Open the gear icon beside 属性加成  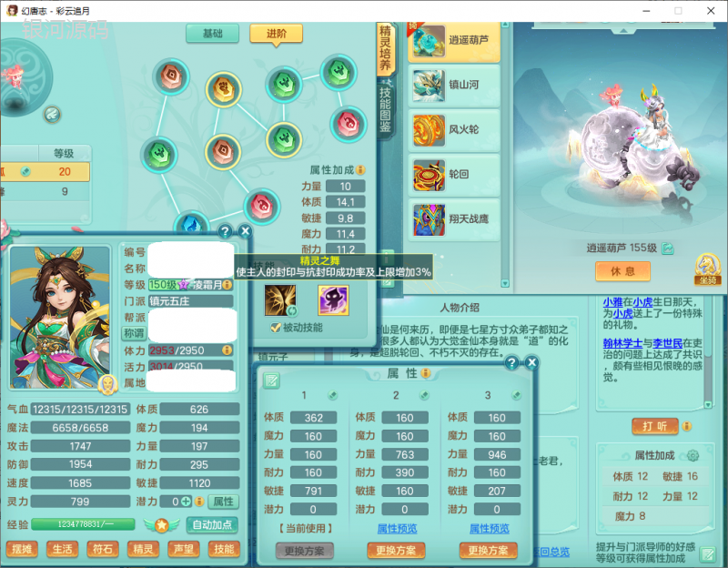click(693, 455)
